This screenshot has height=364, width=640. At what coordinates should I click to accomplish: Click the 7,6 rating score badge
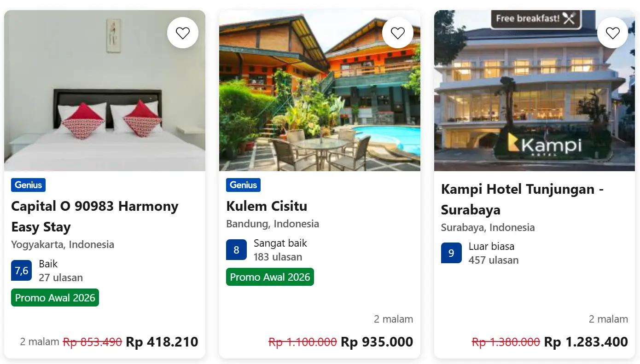coord(21,271)
